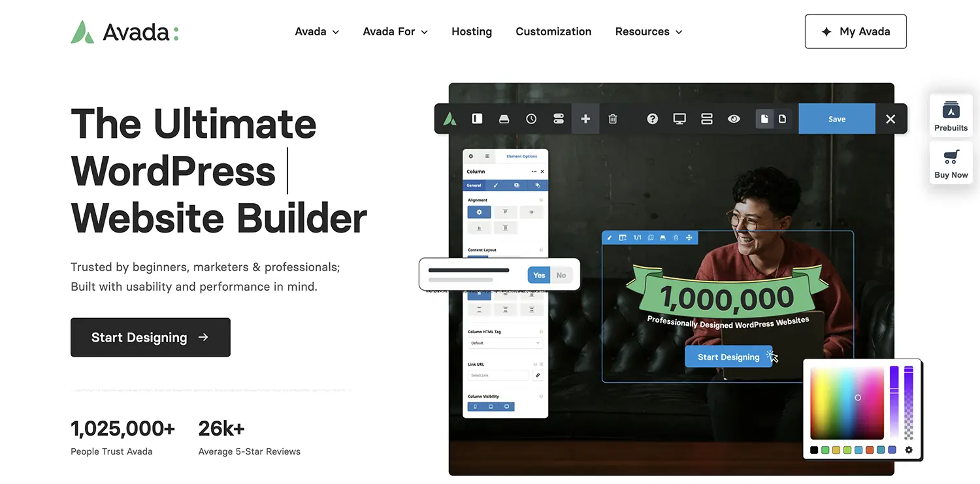980x484 pixels.
Task: Select the outlined page icon in toolbar
Action: (x=782, y=119)
